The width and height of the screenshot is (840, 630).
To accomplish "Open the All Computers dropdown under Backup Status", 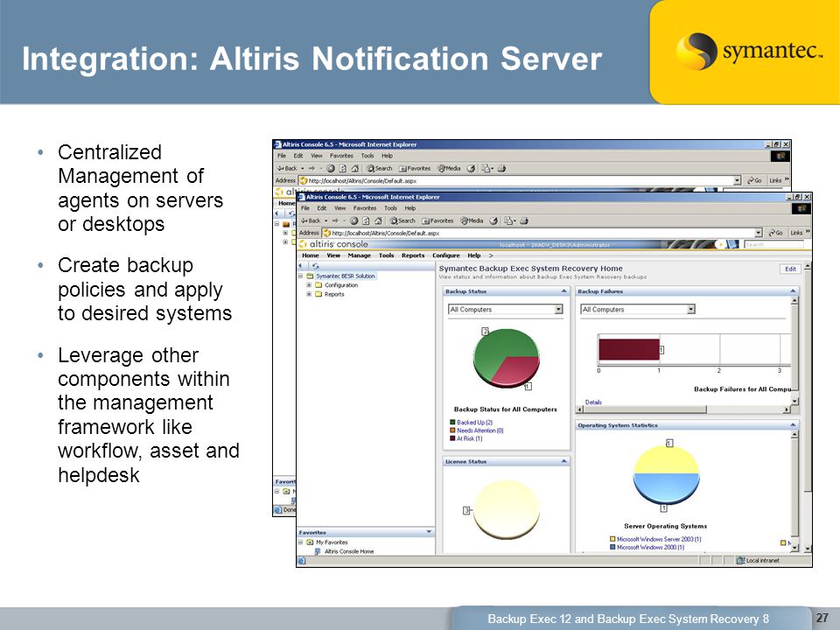I will coord(559,309).
